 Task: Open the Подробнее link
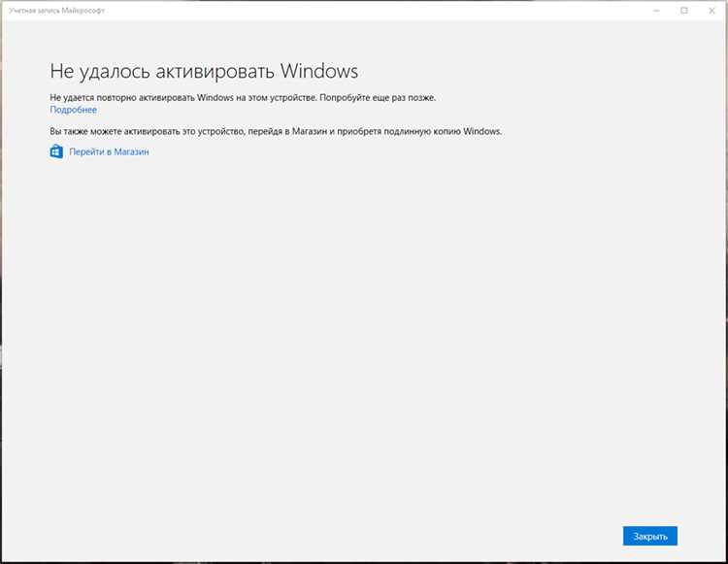click(x=74, y=110)
